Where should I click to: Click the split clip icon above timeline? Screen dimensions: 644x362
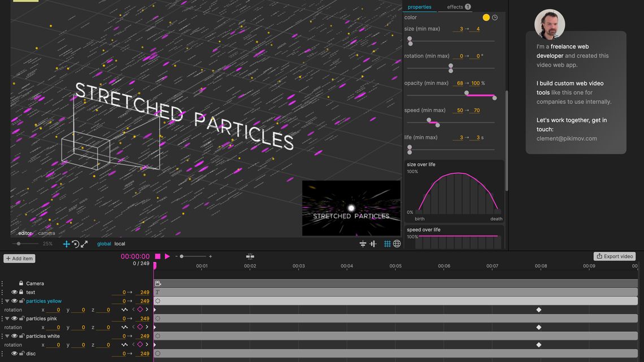click(250, 256)
